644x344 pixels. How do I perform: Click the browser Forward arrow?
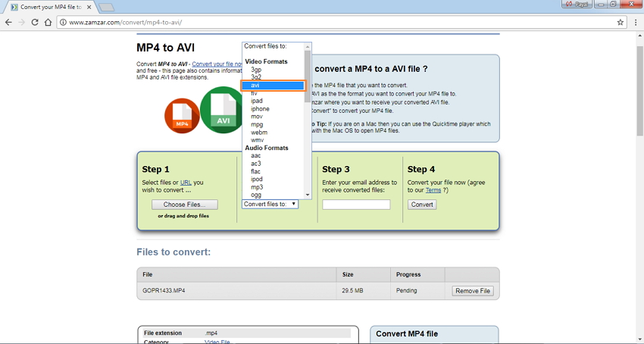pos(21,22)
